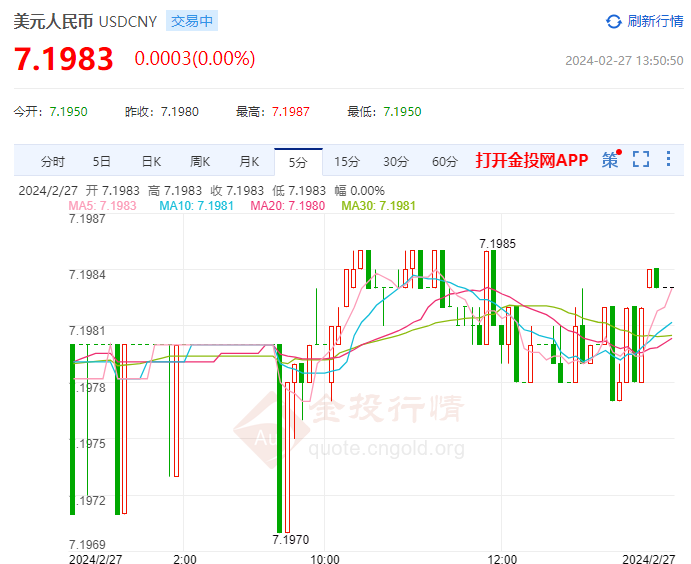691x564 pixels.
Task: Select the 5分 chart tab
Action: (298, 162)
